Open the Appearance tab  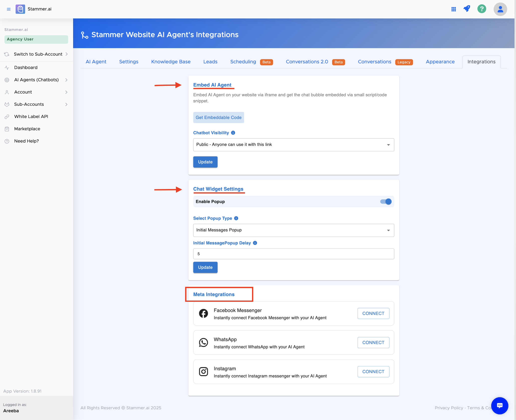440,62
